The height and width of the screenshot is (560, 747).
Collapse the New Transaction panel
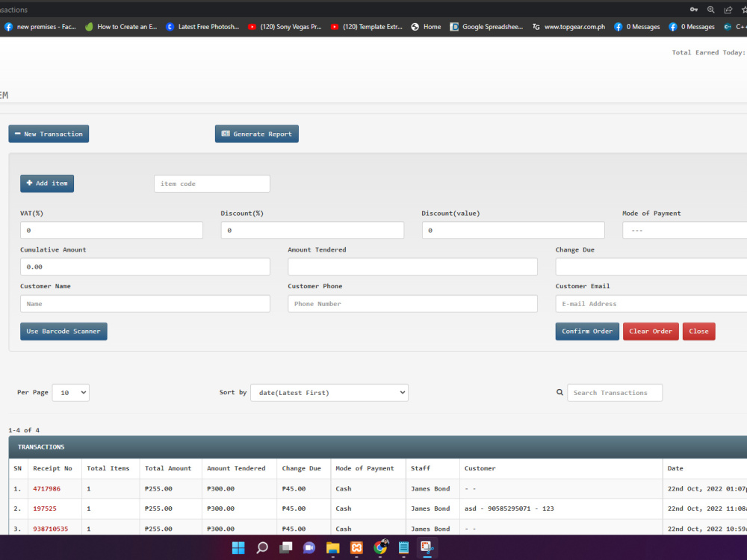pos(49,134)
